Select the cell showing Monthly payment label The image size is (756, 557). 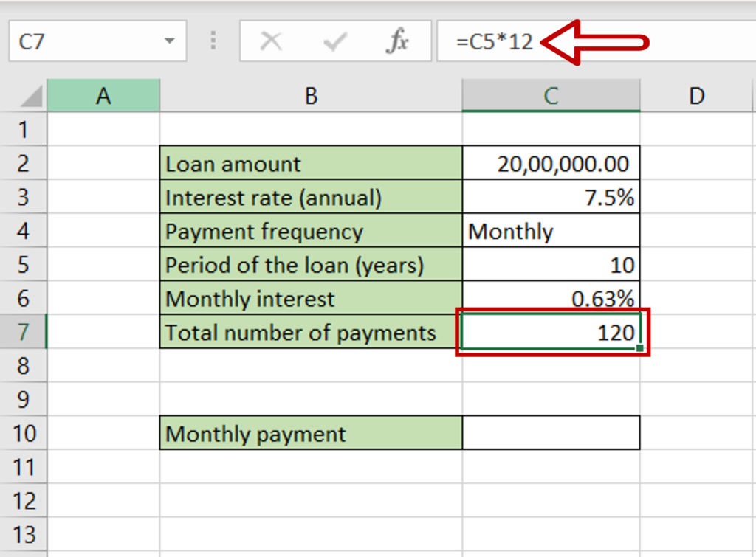pyautogui.click(x=310, y=434)
